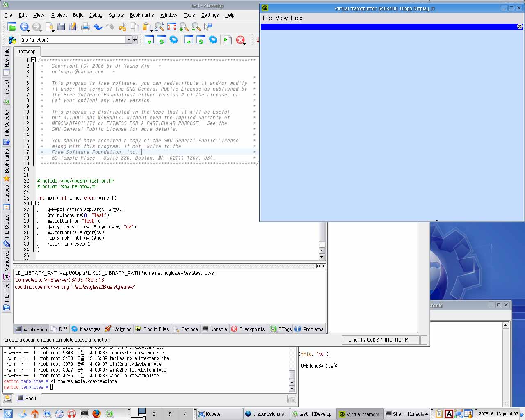Screen dimensions: 525x420
Task: Open the File Tree side panel
Action: click(7, 297)
